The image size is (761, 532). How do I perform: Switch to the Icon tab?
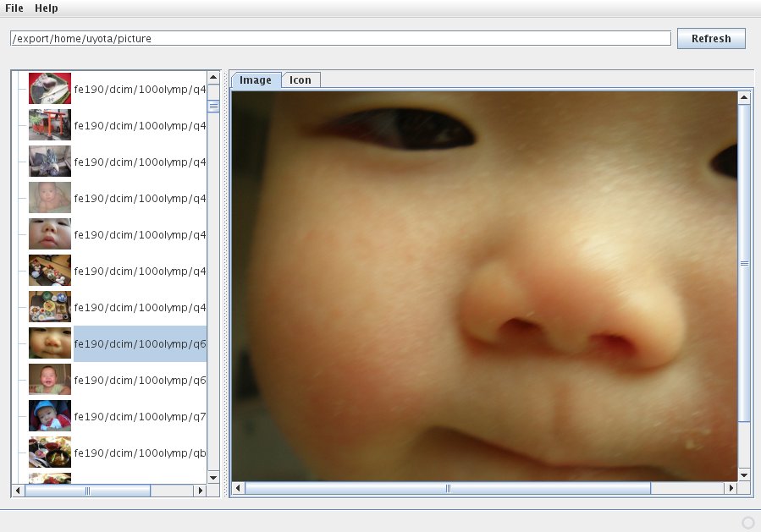click(x=301, y=80)
